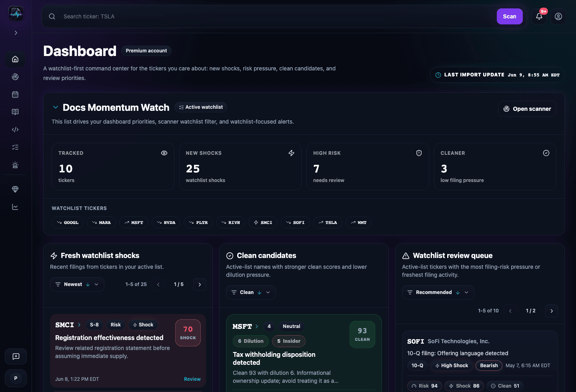Click the shield icon on High Risk card
The height and width of the screenshot is (392, 576).
click(419, 153)
